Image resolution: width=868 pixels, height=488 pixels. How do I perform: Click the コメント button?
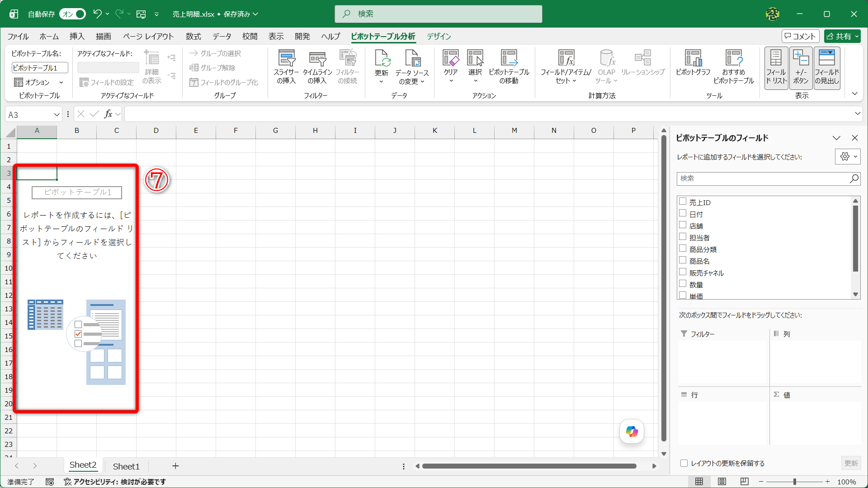click(x=800, y=36)
